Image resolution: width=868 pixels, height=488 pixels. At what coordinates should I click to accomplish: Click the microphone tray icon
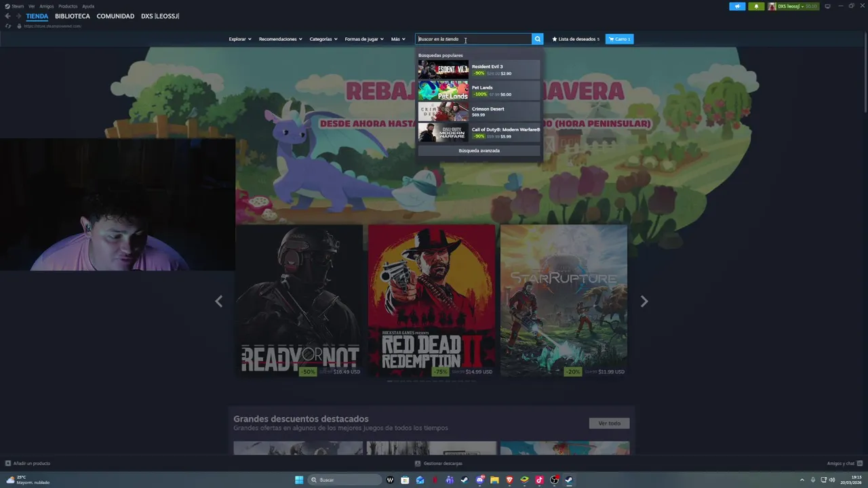click(x=813, y=480)
